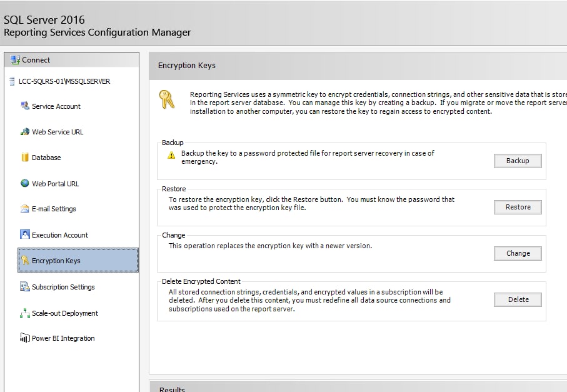Viewport: 567px width, 392px height.
Task: Click the Restore group label
Action: coord(174,189)
